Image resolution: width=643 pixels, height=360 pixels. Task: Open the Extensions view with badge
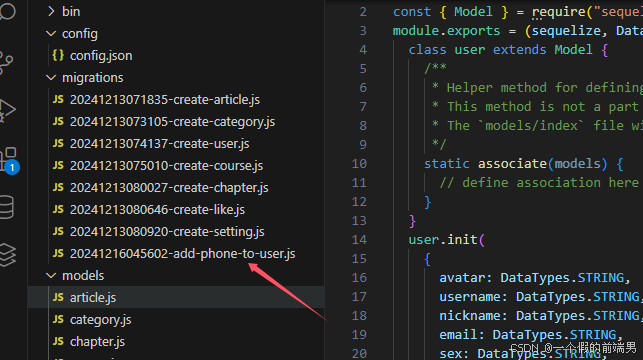[x=10, y=160]
